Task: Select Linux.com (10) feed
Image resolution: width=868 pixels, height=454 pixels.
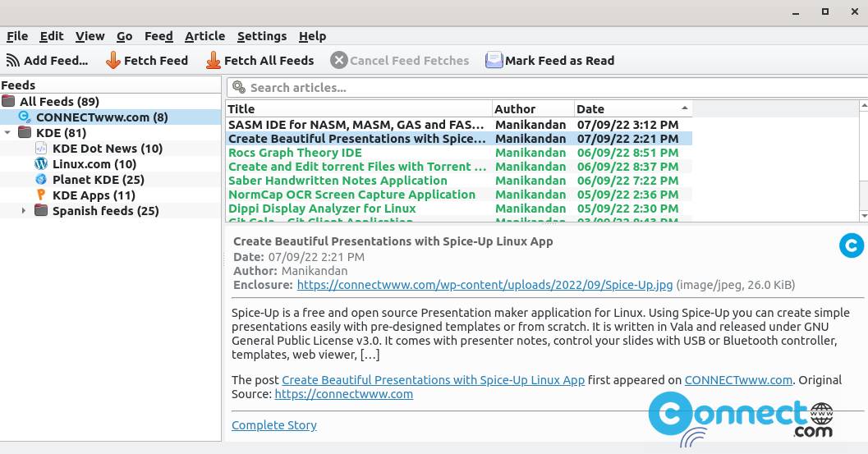Action: pyautogui.click(x=94, y=164)
